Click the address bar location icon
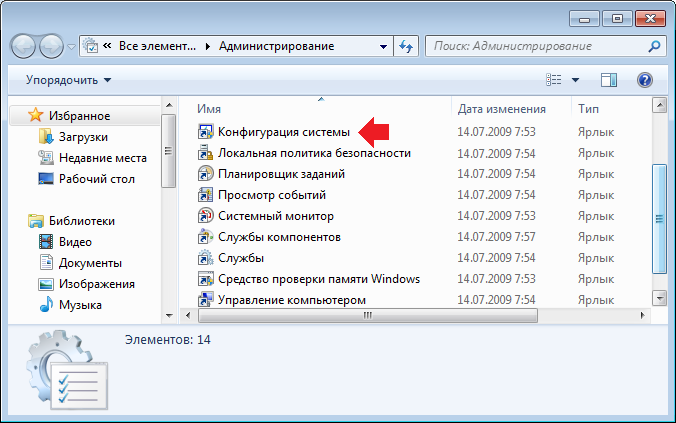 point(91,46)
